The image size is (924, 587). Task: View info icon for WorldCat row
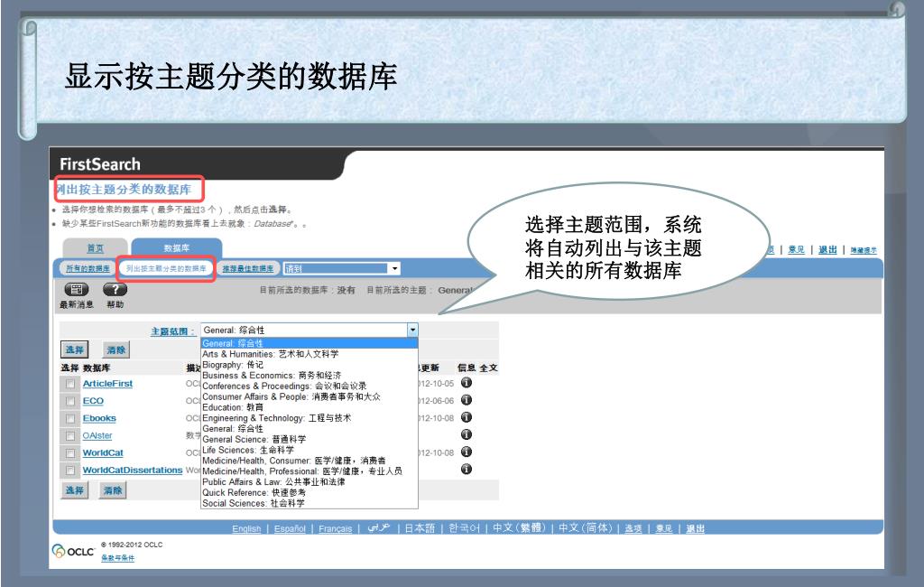click(x=467, y=452)
